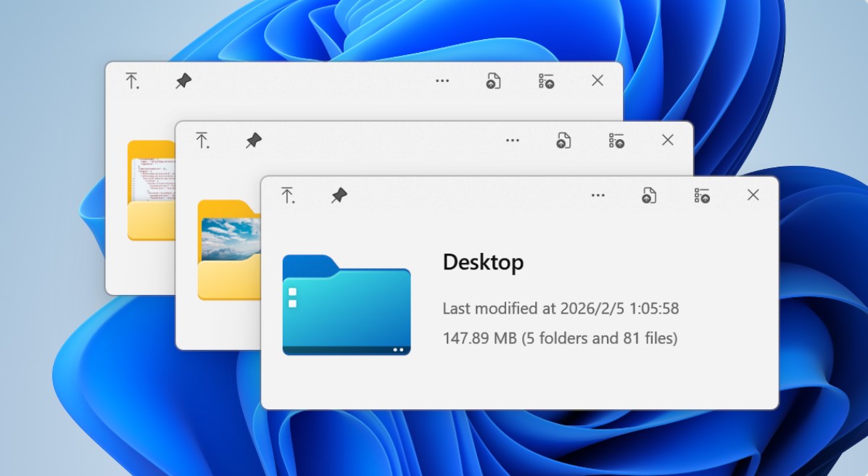This screenshot has width=868, height=476.
Task: Click the pin icon in the Desktop preview window
Action: [339, 196]
